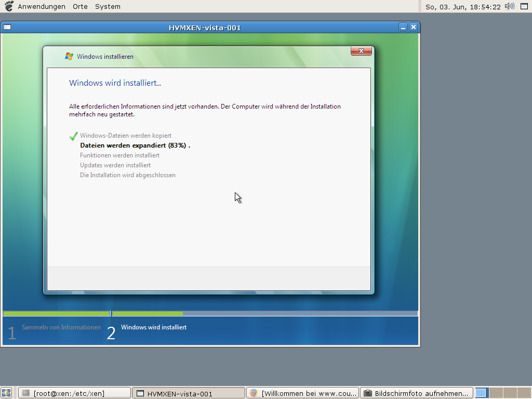Click the HVMXEN-vista-001 window menu icon
This screenshot has width=532, height=399.
tap(7, 28)
